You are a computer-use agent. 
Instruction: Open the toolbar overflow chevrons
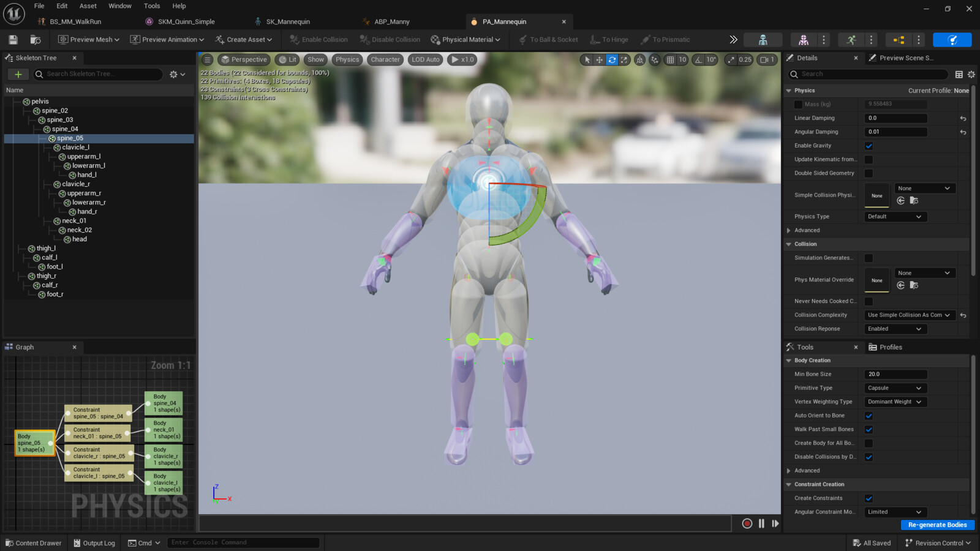[x=733, y=40]
